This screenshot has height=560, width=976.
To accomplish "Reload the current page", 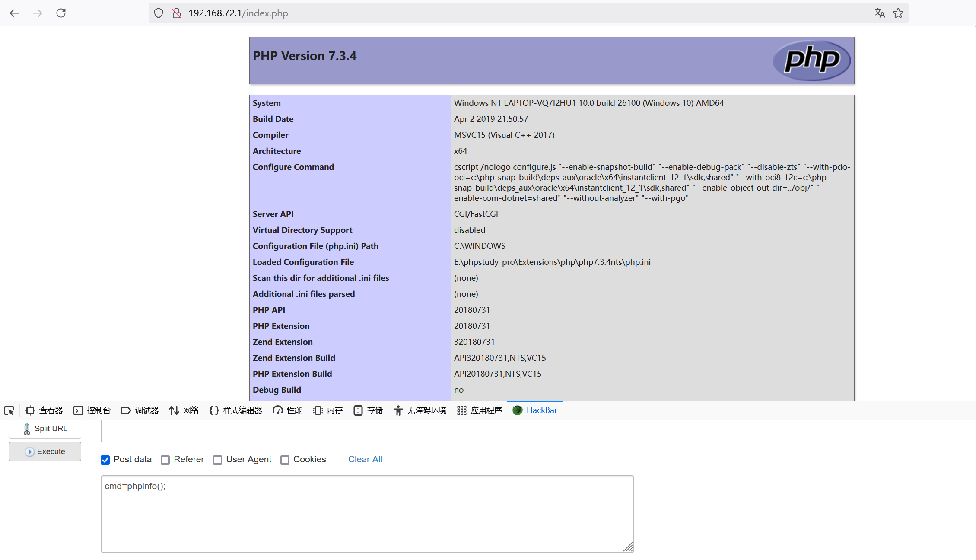I will pyautogui.click(x=61, y=13).
